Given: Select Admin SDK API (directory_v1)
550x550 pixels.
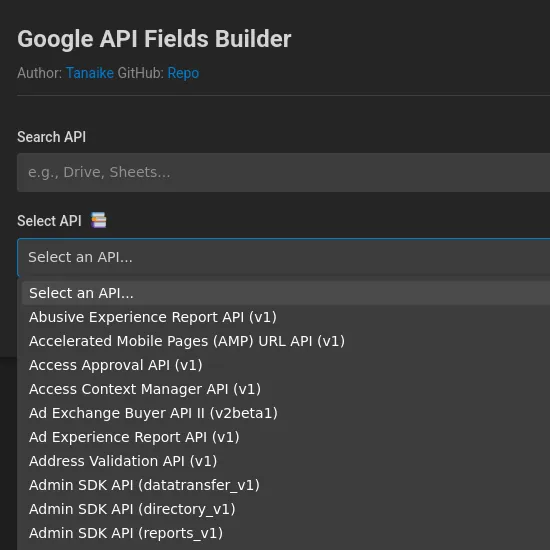Looking at the screenshot, I should pos(286,509).
